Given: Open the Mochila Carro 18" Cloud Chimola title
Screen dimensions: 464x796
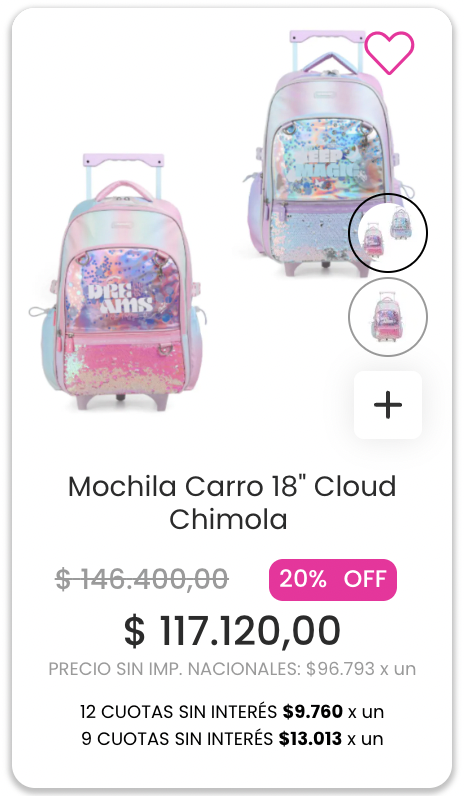Looking at the screenshot, I should click(x=232, y=503).
